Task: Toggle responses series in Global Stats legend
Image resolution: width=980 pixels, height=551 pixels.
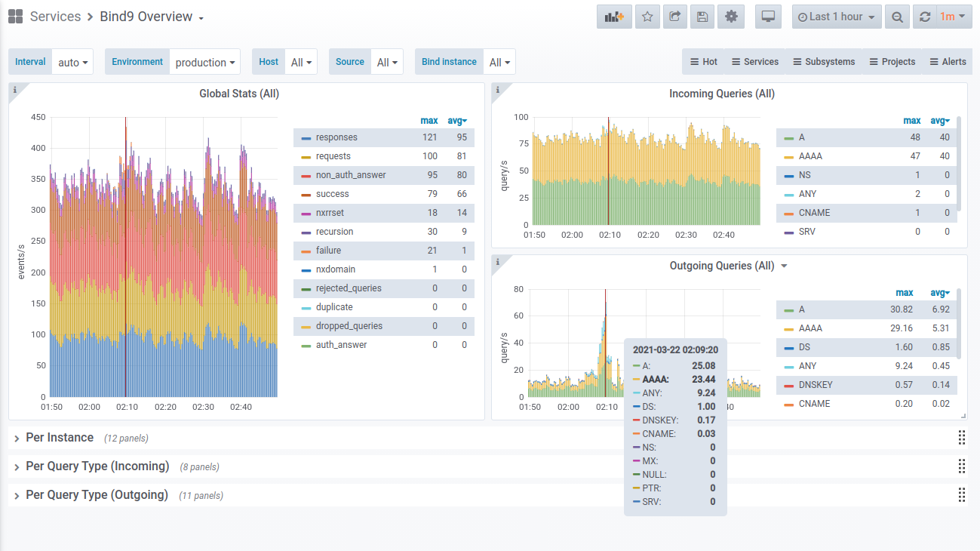Action: pos(336,137)
